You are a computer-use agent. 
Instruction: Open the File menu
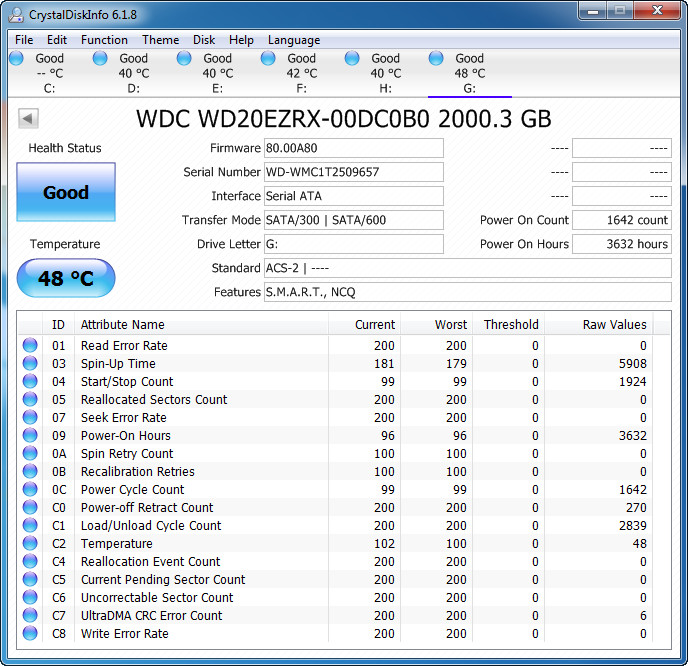[x=24, y=40]
